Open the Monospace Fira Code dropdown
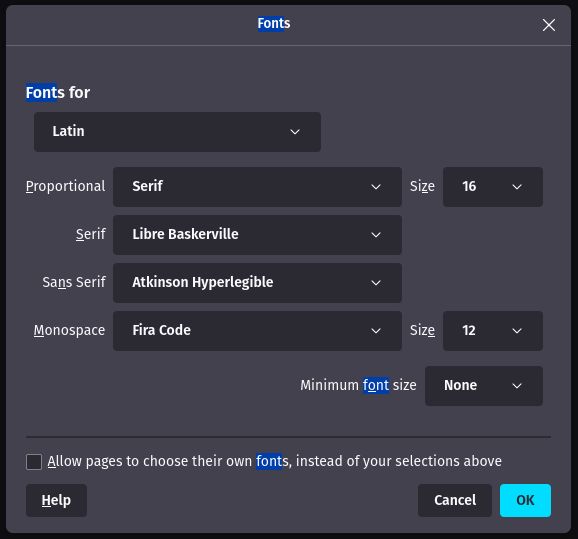The image size is (578, 539). click(x=257, y=331)
